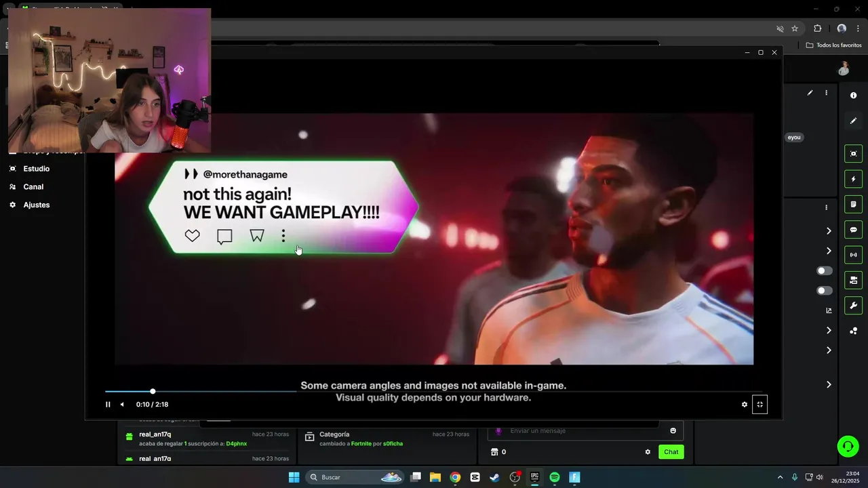The width and height of the screenshot is (868, 488).
Task: Click the green document icon
Action: coord(854,205)
